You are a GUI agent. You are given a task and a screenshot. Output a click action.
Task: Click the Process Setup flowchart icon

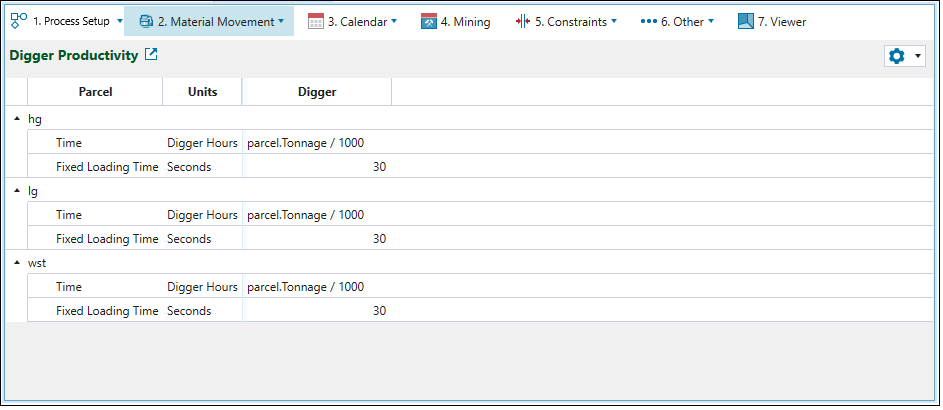(x=18, y=21)
